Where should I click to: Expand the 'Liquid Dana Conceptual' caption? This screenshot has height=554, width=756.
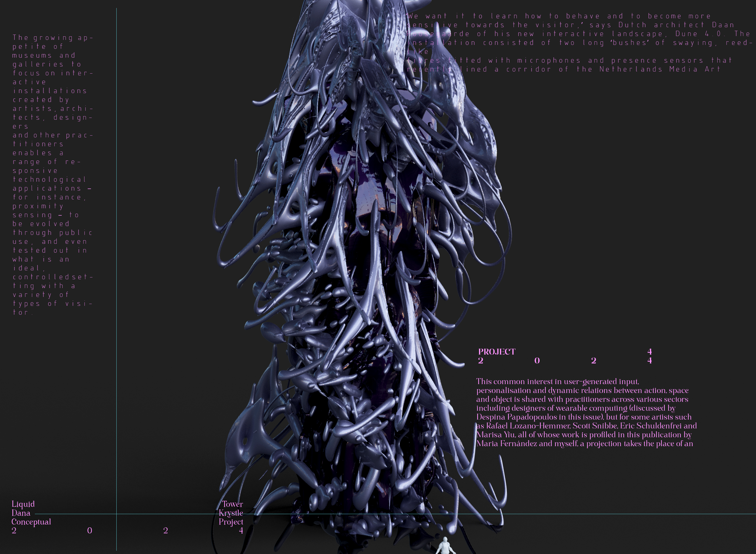click(x=31, y=513)
